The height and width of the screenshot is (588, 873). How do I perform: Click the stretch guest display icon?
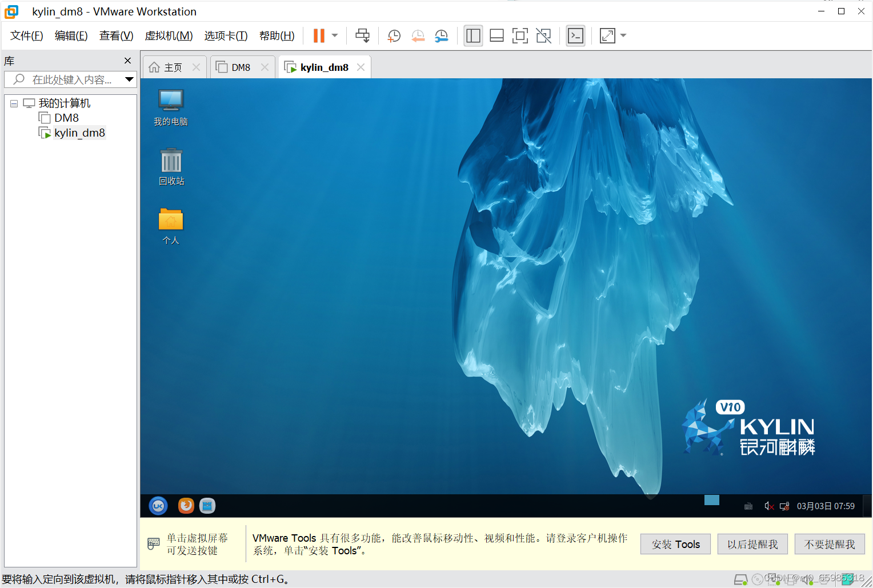[x=607, y=35]
